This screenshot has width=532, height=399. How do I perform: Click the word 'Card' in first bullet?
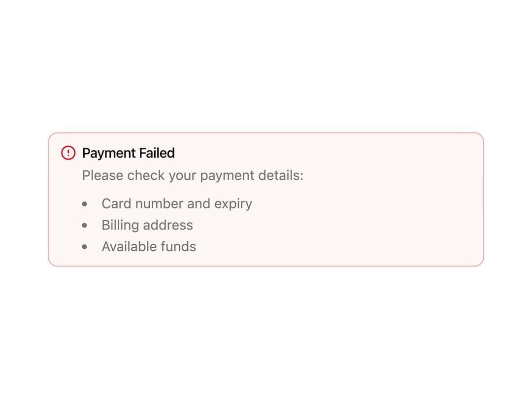(x=116, y=204)
